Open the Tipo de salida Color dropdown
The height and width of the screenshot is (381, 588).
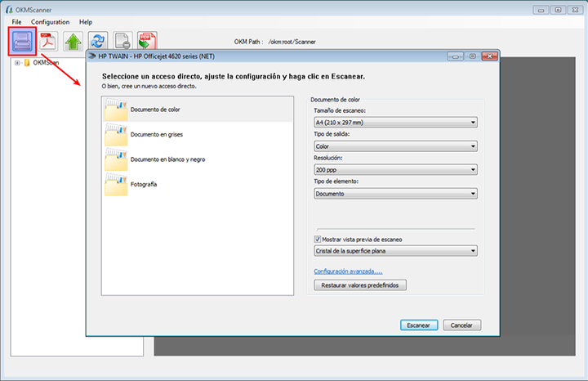[395, 146]
